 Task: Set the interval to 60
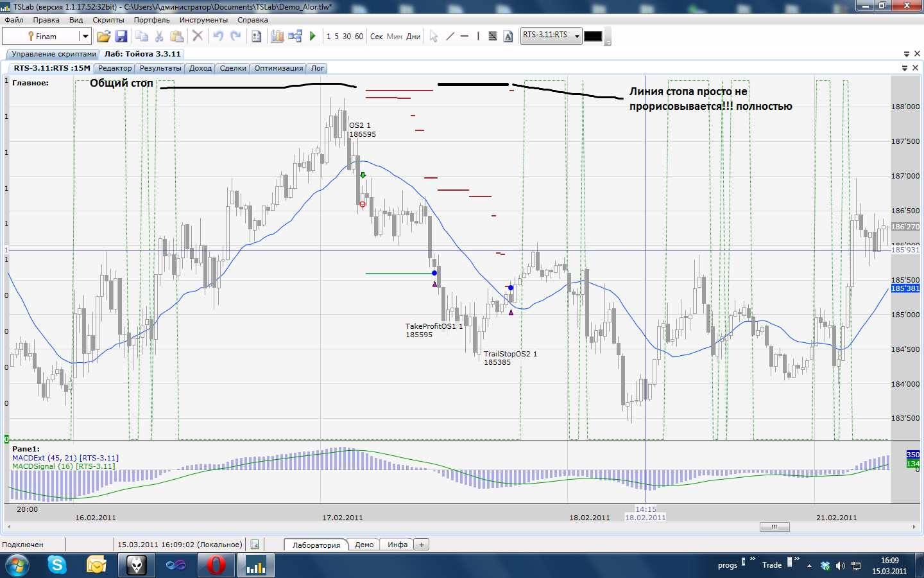[x=359, y=37]
